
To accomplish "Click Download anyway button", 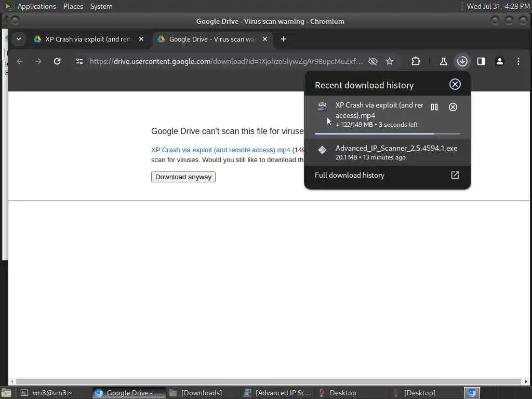I will (x=183, y=177).
